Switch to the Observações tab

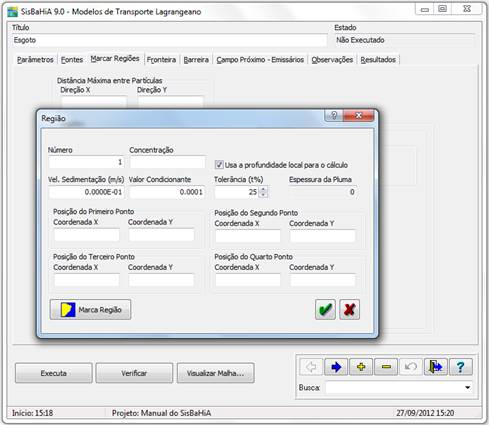coord(332,60)
